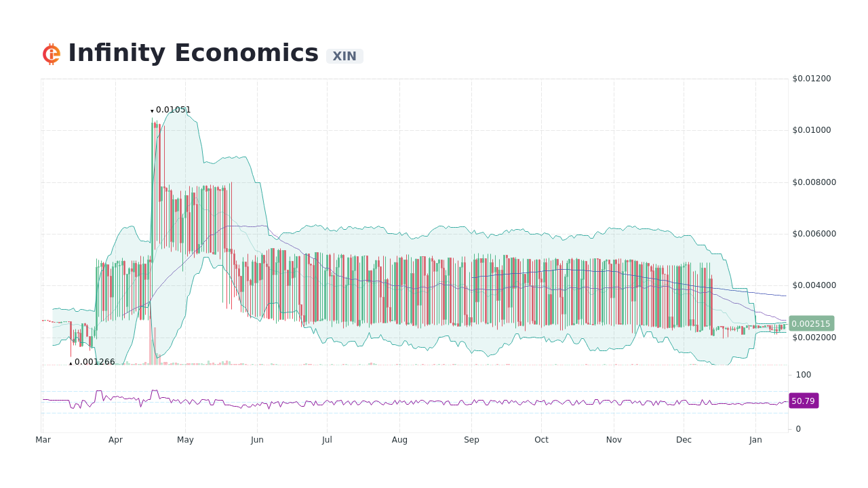
Task: Open the time axis range selector
Action: 407,439
